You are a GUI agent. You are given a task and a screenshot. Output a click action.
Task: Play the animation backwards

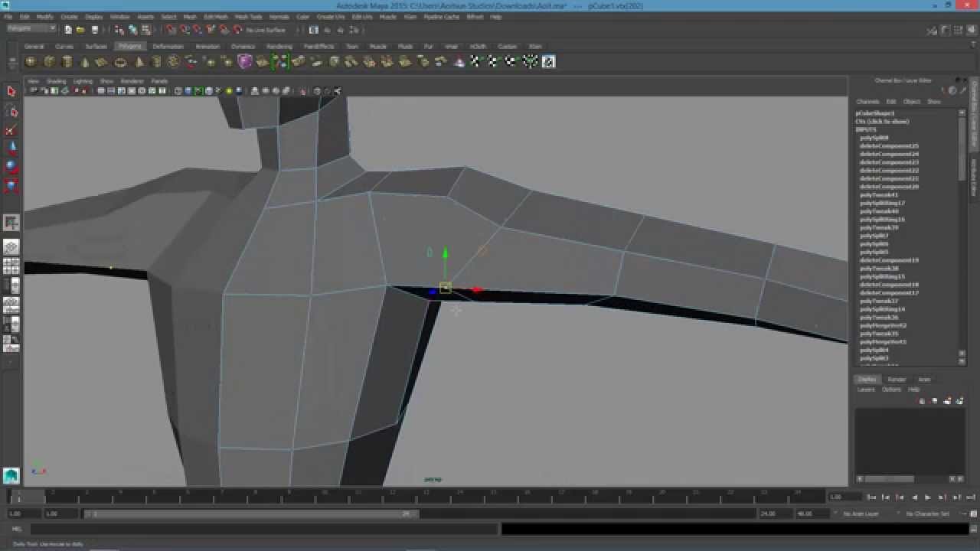(914, 497)
